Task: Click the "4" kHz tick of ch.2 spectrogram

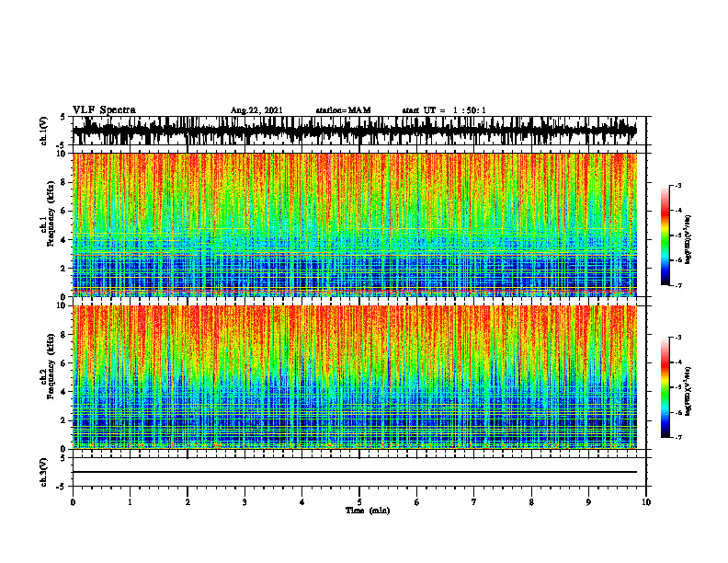Action: pyautogui.click(x=65, y=392)
